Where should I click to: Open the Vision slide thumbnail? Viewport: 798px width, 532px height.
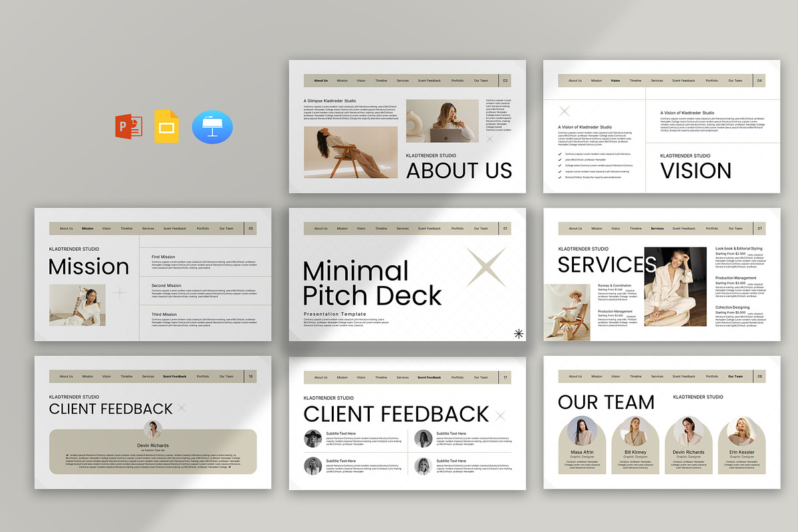click(662, 126)
